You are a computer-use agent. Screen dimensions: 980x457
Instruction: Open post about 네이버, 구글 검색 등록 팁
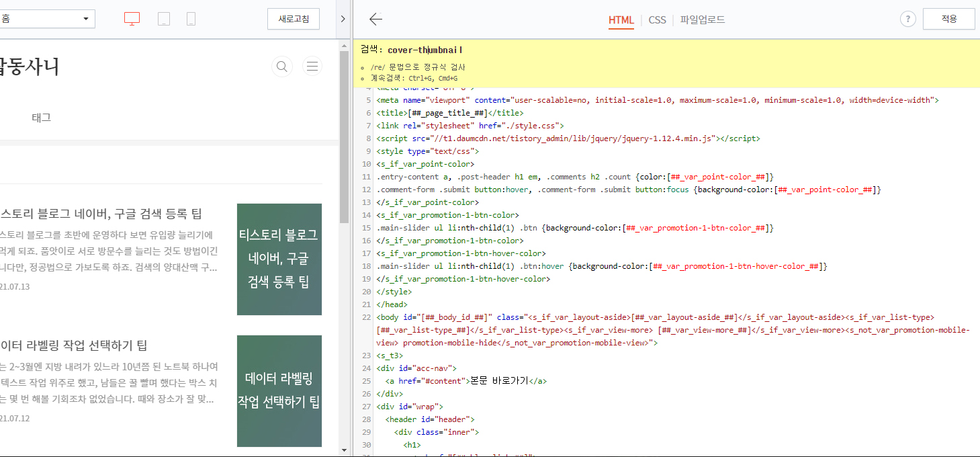pos(101,214)
